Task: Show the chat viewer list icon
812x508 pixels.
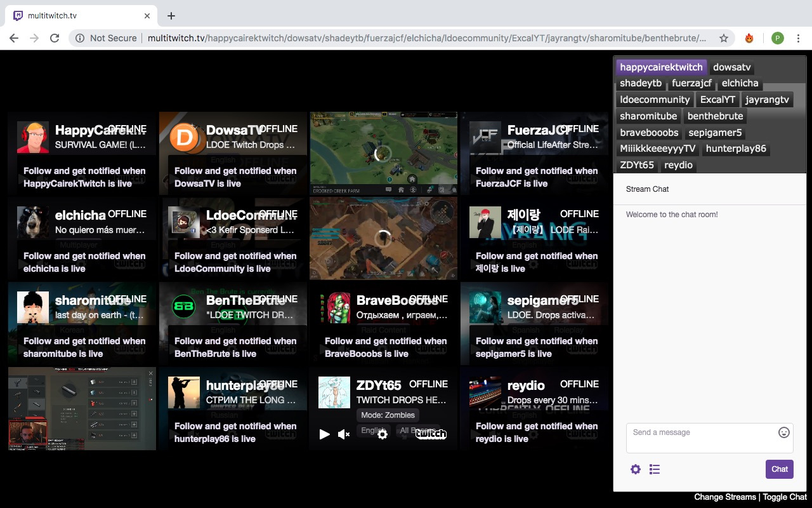Action: coord(655,469)
